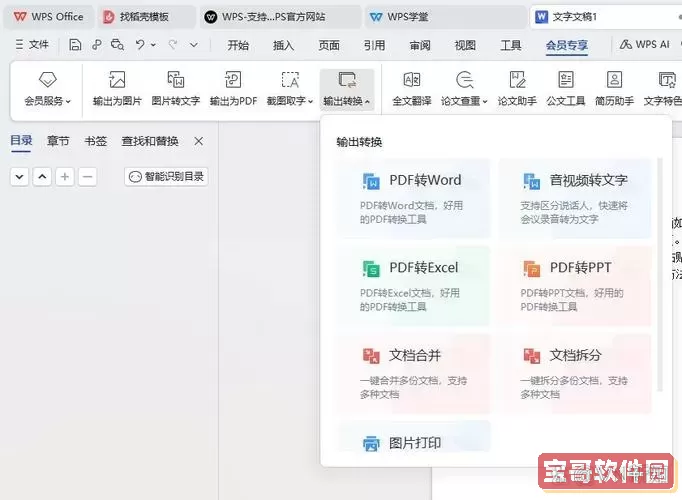Click the save icon in quick toolbar
Screen dimensions: 682x500
pyautogui.click(x=75, y=45)
